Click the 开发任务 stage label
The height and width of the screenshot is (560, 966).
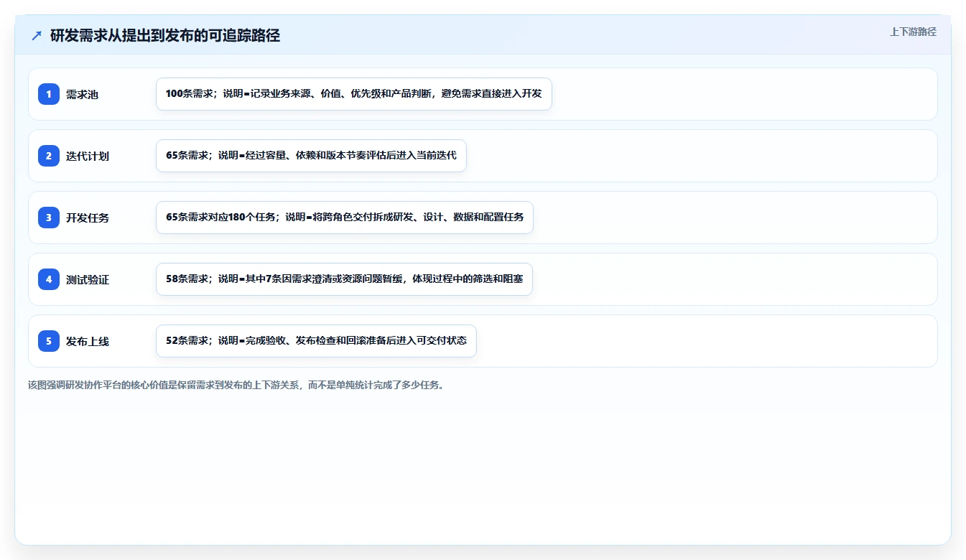[88, 218]
